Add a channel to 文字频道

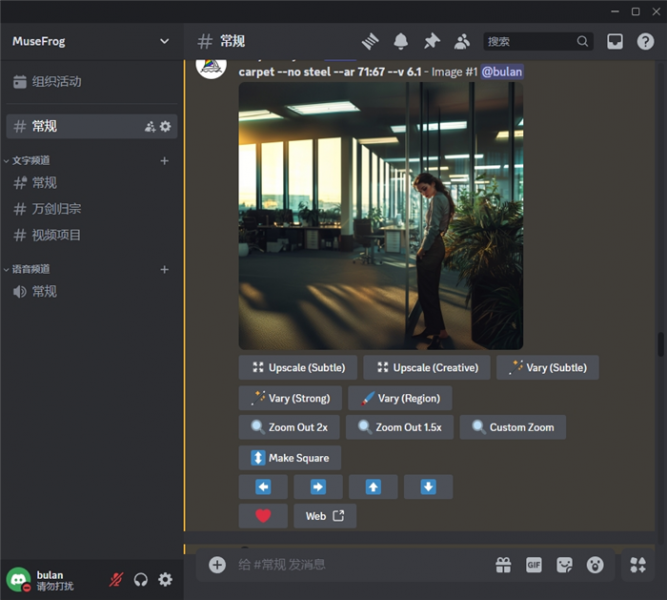[164, 161]
